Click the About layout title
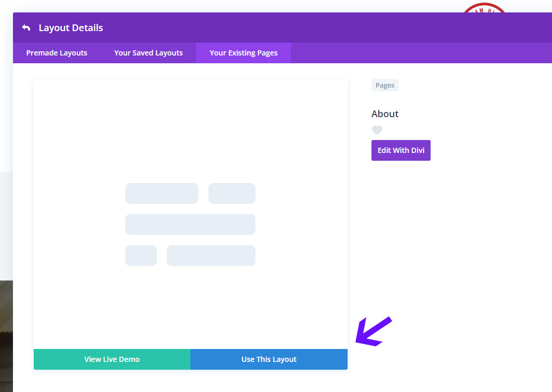The height and width of the screenshot is (392, 552). point(385,114)
